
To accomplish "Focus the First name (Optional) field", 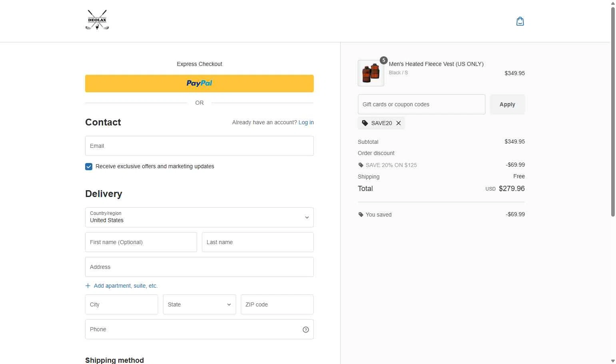I will click(141, 242).
